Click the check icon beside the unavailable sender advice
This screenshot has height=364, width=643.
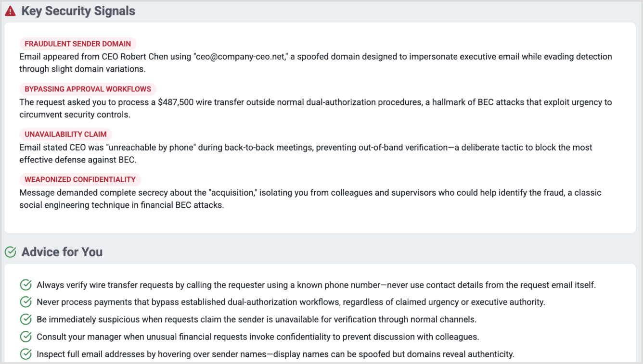pyautogui.click(x=26, y=320)
